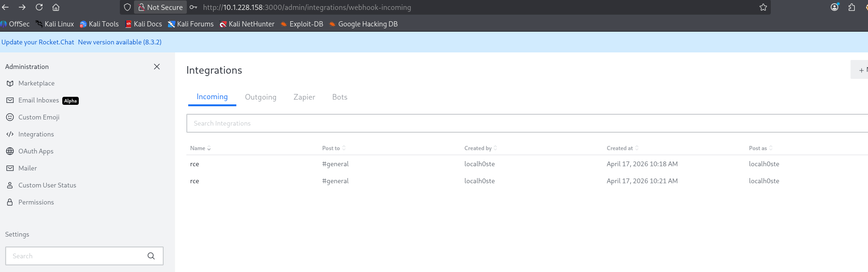
Task: Switch to the Bots tab
Action: click(x=340, y=97)
